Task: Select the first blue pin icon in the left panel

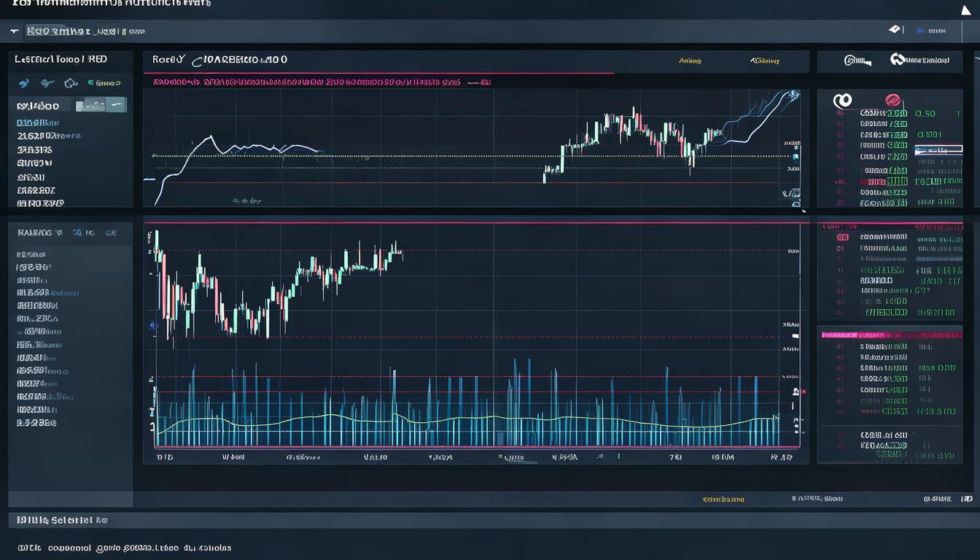Action: pos(24,83)
